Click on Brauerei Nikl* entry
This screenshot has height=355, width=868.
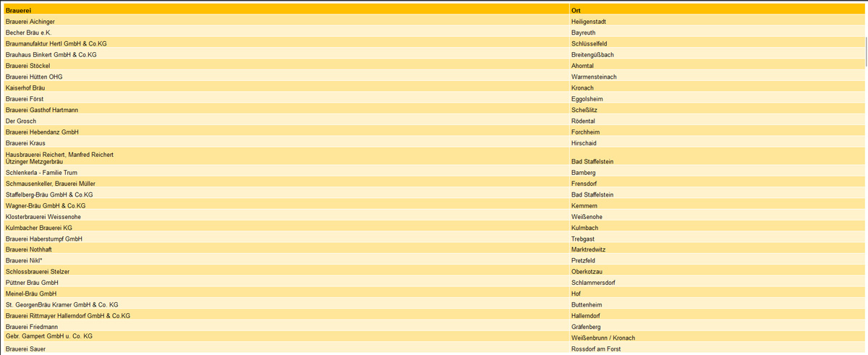(x=24, y=260)
